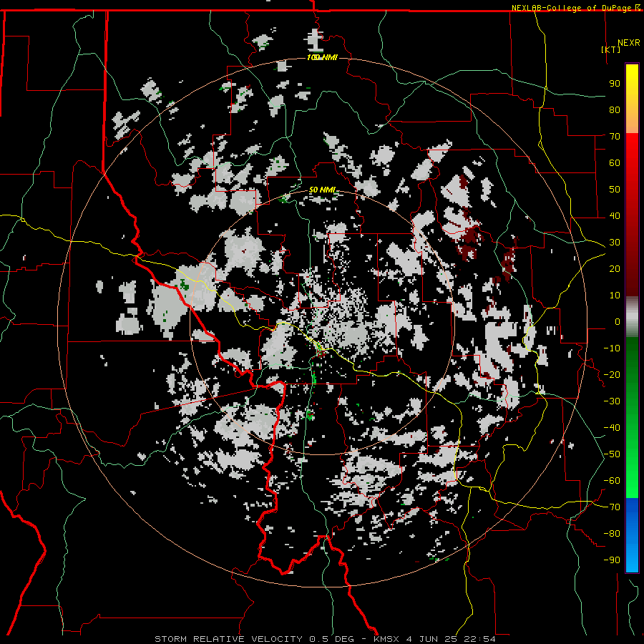Select the gray zero-velocity color bar segment
644x644 pixels.
632,316
